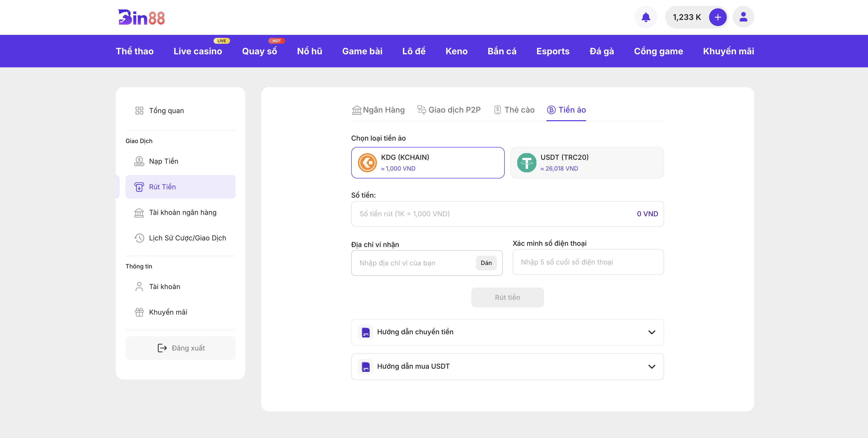868x438 pixels.
Task: Click the Hướng dẫn chuyển tiền document icon
Action: (x=366, y=333)
